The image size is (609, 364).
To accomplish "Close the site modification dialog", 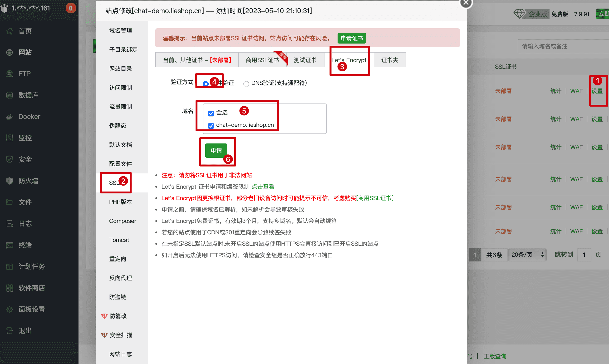I will [x=466, y=3].
